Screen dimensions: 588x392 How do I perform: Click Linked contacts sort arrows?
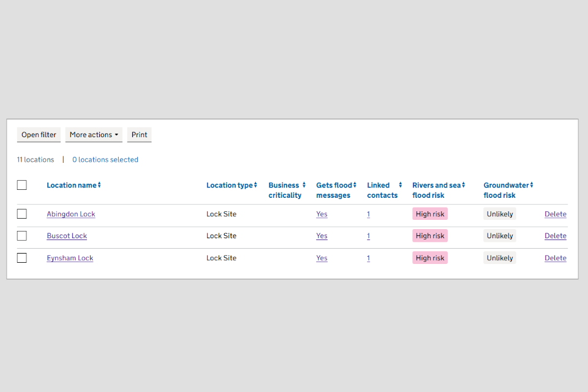pyautogui.click(x=401, y=185)
